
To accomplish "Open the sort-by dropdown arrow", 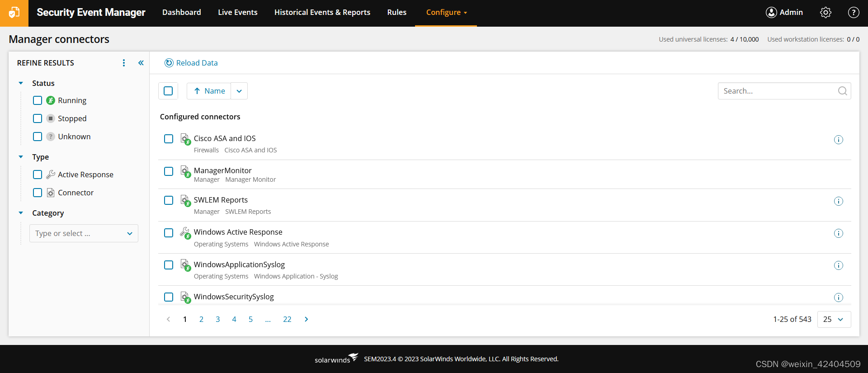I will pyautogui.click(x=239, y=91).
